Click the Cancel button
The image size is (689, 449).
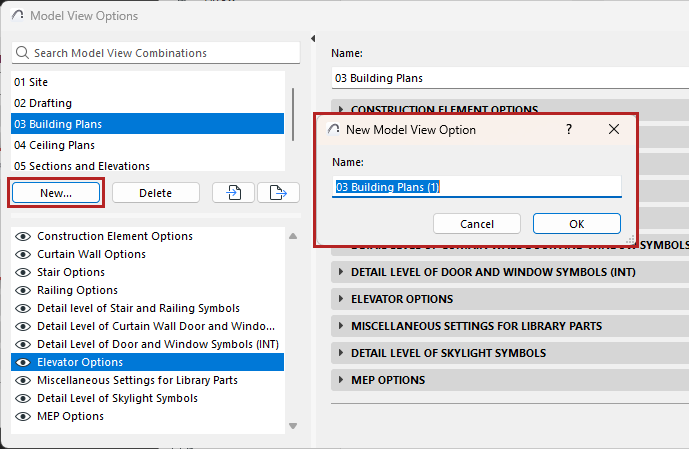[x=477, y=224]
